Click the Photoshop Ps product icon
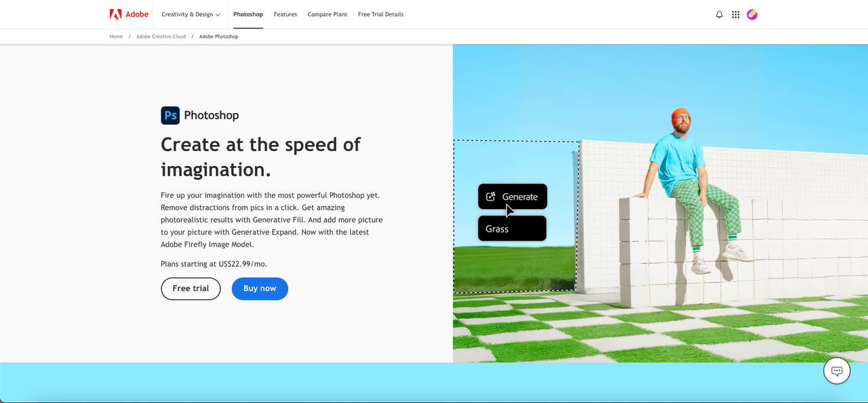The height and width of the screenshot is (403, 868). click(170, 115)
